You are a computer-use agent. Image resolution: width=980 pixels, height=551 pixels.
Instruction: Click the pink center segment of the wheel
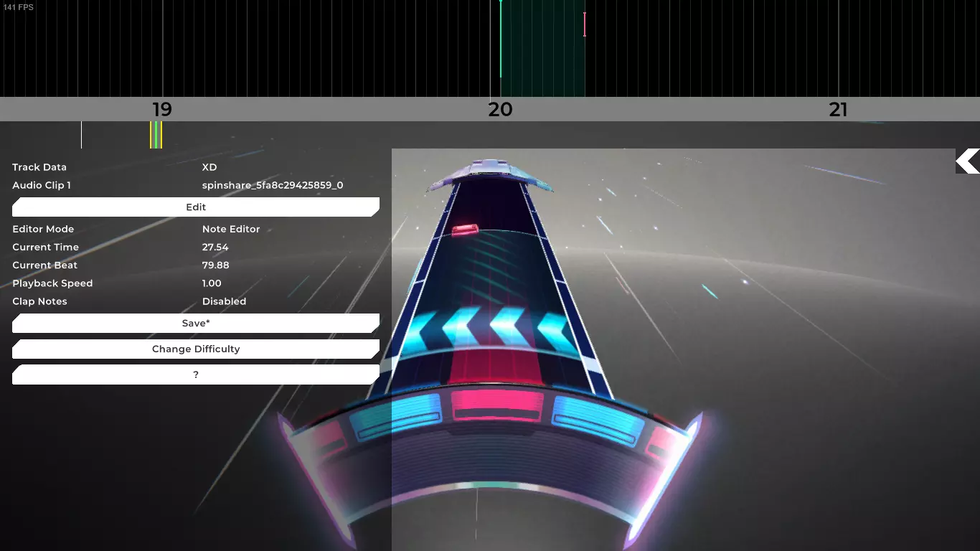click(x=498, y=405)
